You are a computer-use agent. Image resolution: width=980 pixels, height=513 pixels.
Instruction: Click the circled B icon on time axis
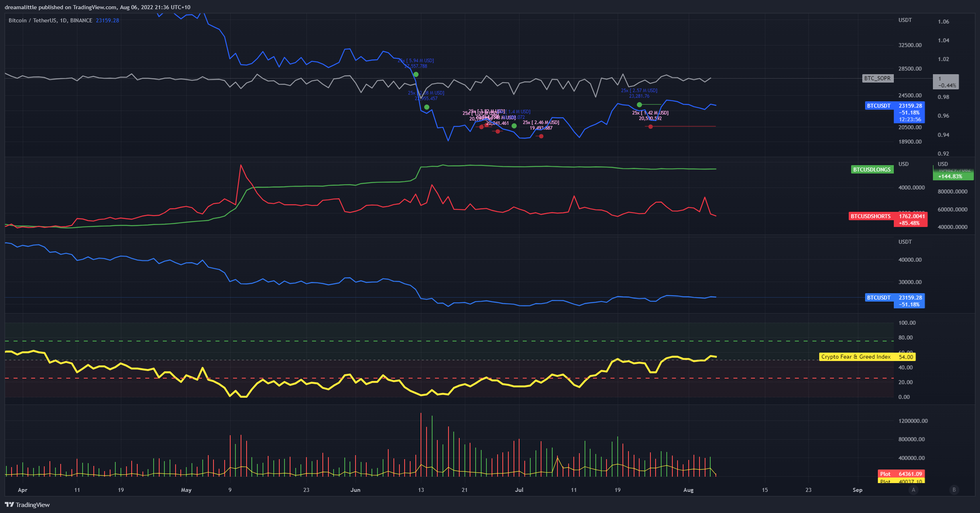954,490
